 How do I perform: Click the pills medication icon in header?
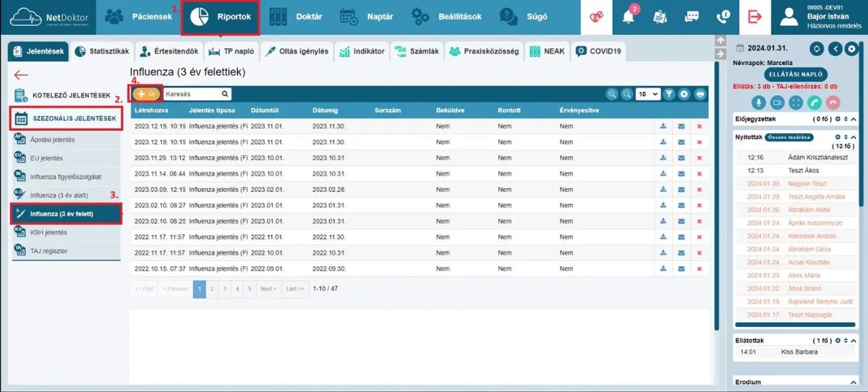click(x=596, y=16)
